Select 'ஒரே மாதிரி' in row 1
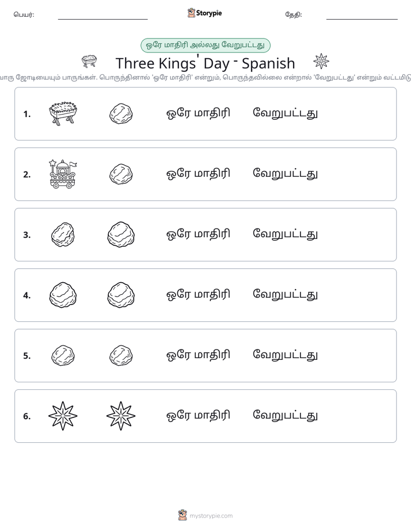This screenshot has width=411, height=532. [x=199, y=113]
